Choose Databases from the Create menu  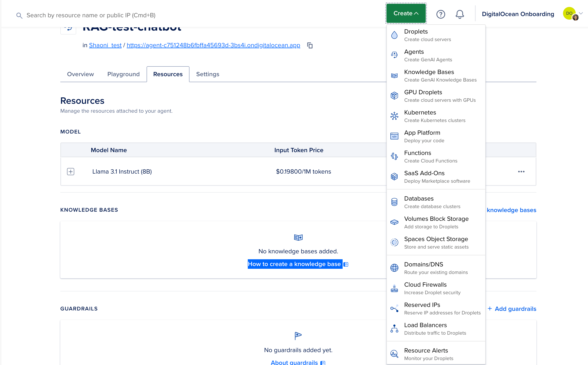pyautogui.click(x=436, y=202)
